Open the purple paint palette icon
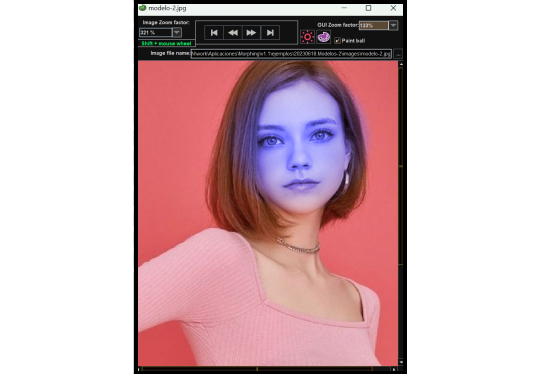The width and height of the screenshot is (540, 374). (323, 37)
